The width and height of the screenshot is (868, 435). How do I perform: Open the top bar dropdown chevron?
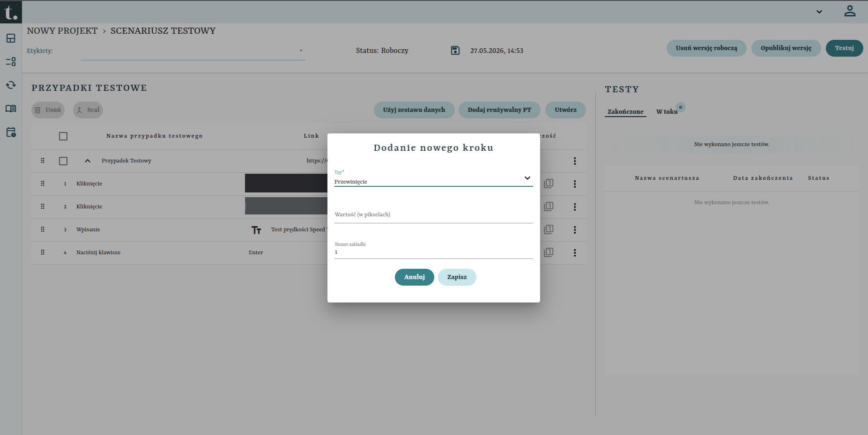click(819, 12)
